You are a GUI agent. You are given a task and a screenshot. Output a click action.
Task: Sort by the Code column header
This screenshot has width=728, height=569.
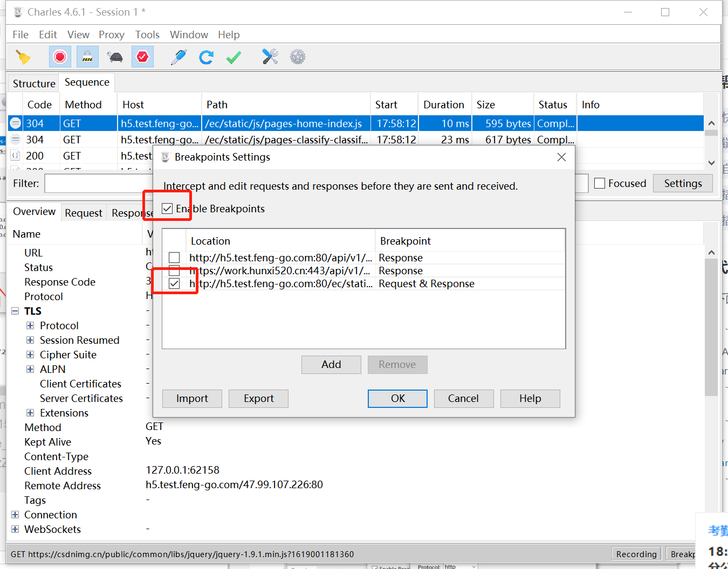pos(40,105)
